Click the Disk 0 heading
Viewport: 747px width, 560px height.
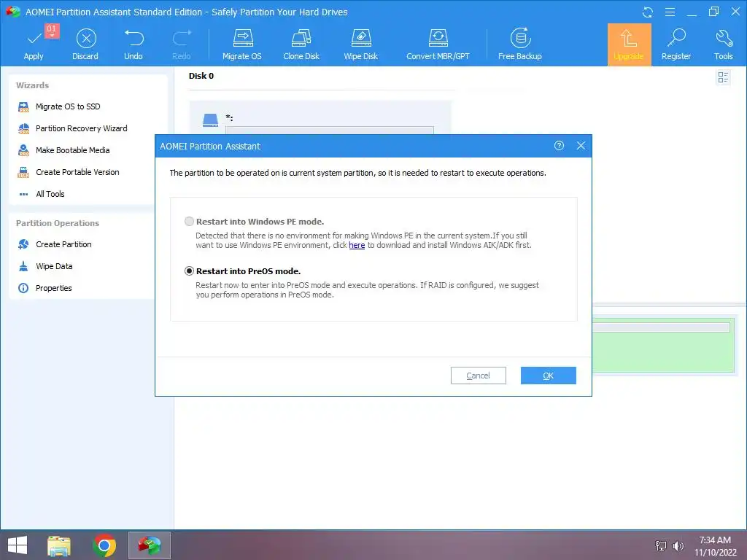click(x=201, y=76)
